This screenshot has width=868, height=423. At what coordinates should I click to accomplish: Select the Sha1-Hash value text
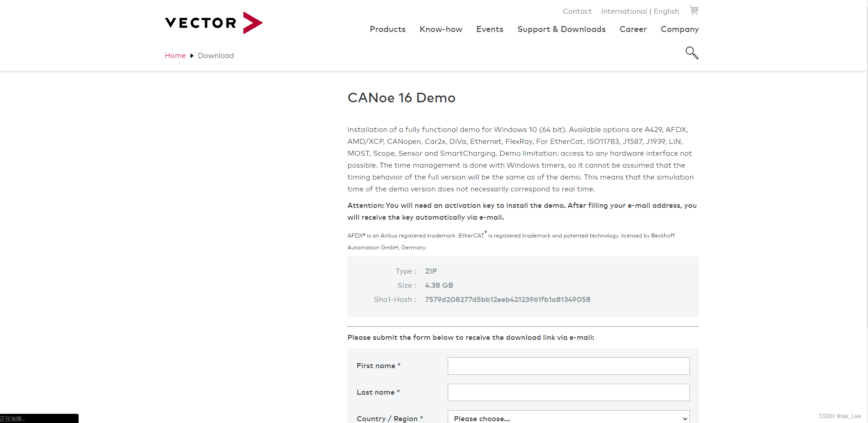click(x=508, y=300)
